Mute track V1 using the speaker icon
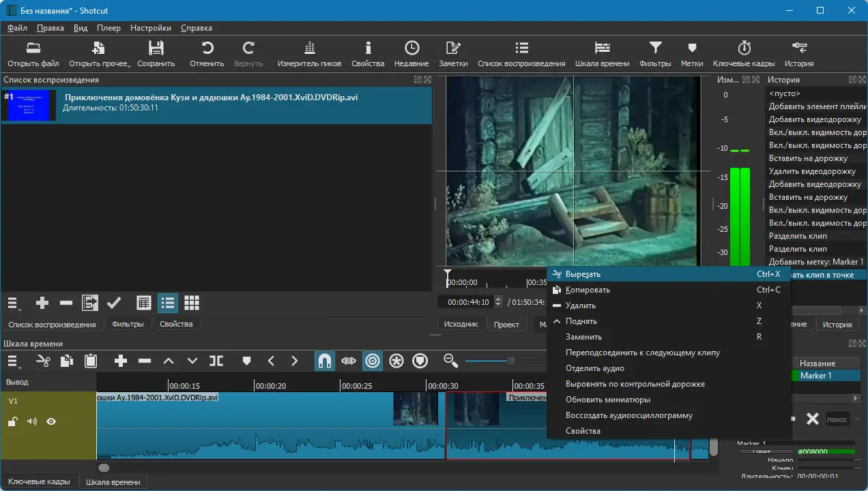Screen dimensions: 868x491 tap(31, 421)
